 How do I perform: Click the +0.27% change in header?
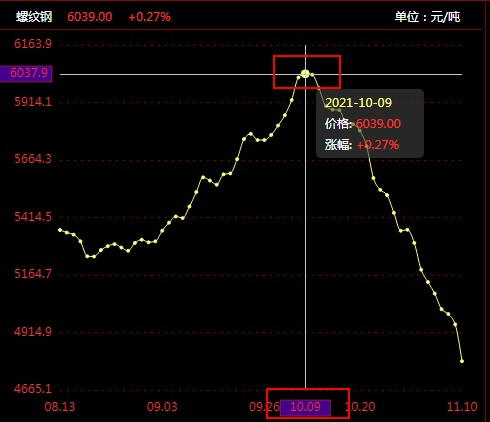(x=150, y=17)
